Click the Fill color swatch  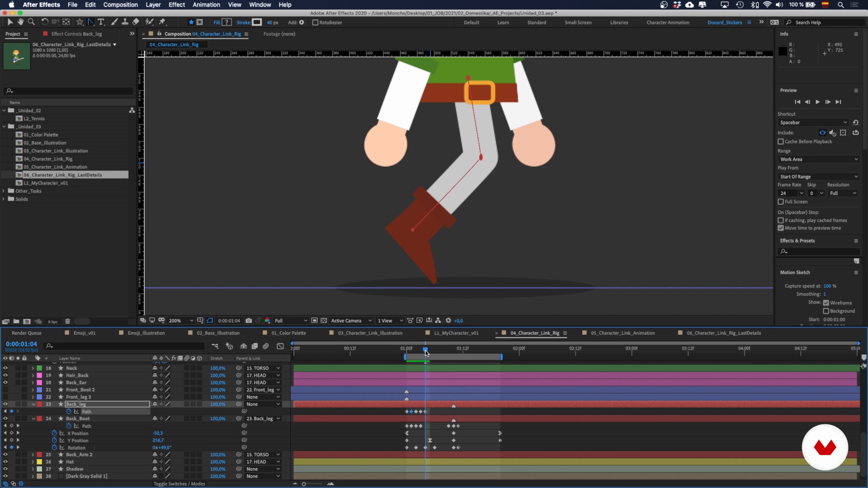(227, 23)
